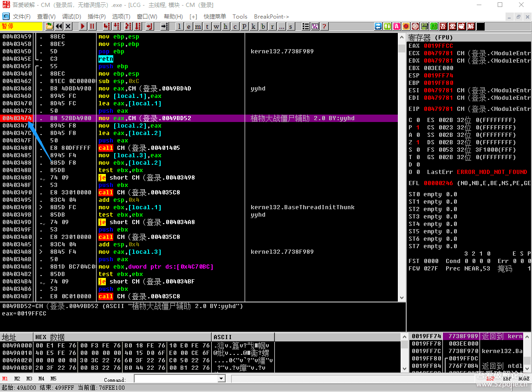Image resolution: width=532 pixels, height=392 pixels.
Task: Click the Open file folder icon
Action: pos(50,26)
